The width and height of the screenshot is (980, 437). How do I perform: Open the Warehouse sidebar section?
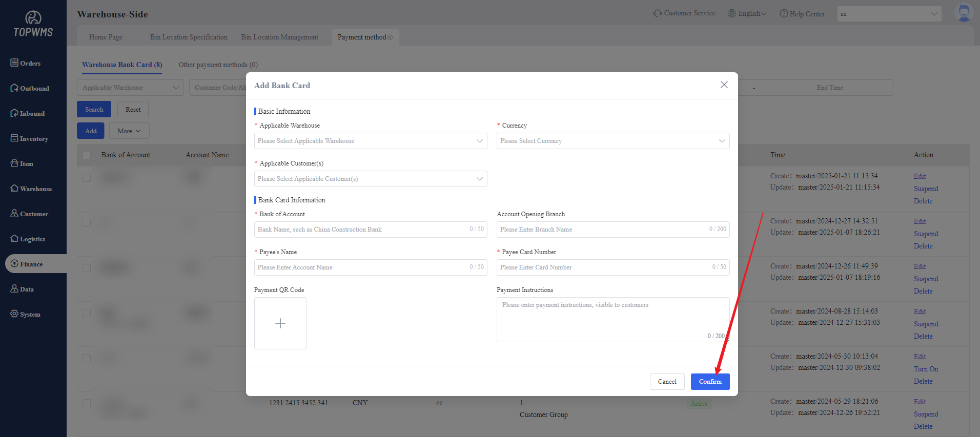31,189
